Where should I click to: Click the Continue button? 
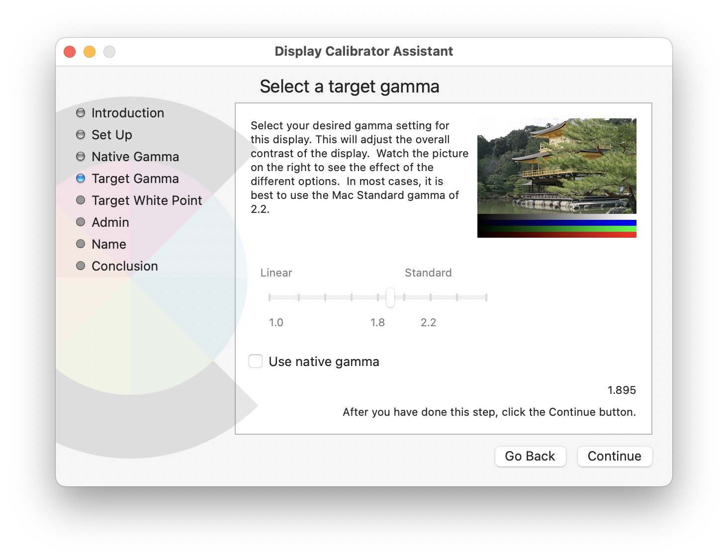(615, 456)
